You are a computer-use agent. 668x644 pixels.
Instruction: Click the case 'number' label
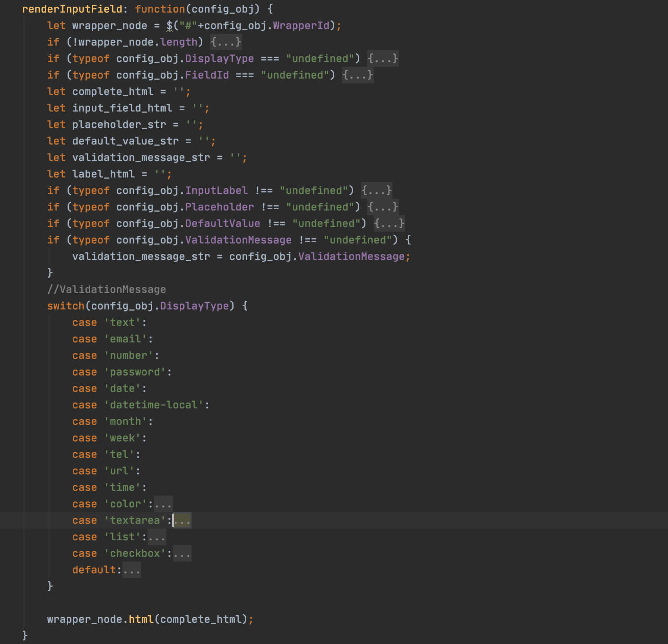click(115, 355)
